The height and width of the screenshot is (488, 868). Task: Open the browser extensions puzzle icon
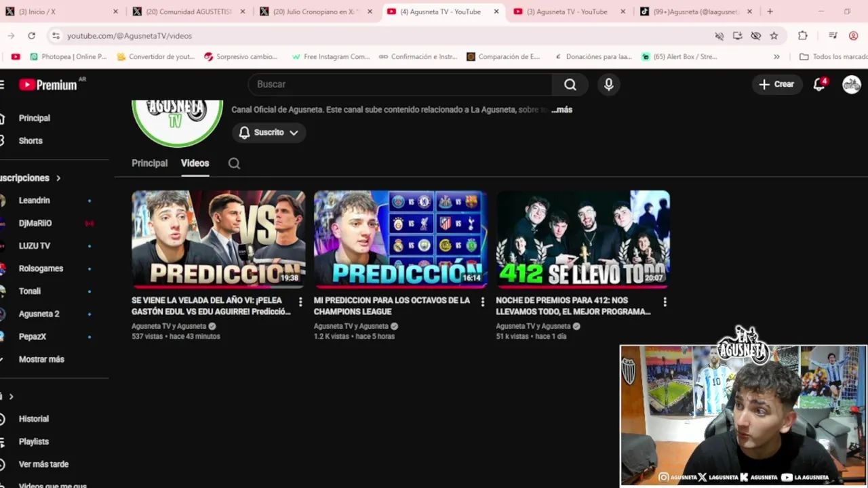803,36
